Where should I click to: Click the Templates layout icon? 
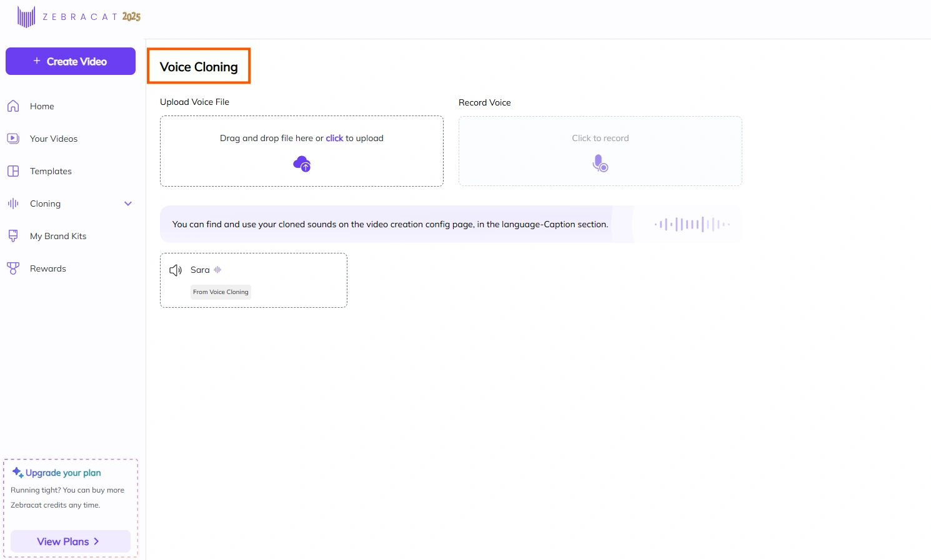(x=13, y=171)
